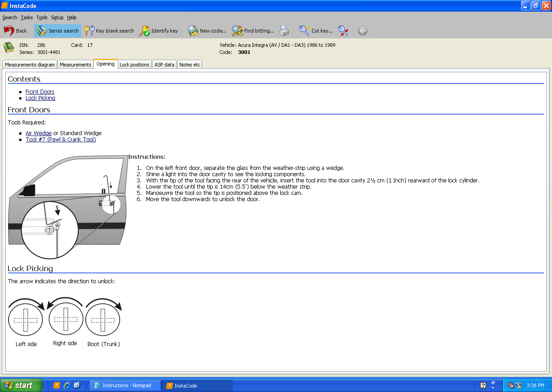This screenshot has height=392, width=552.
Task: Start a New code lookup
Action: point(207,31)
